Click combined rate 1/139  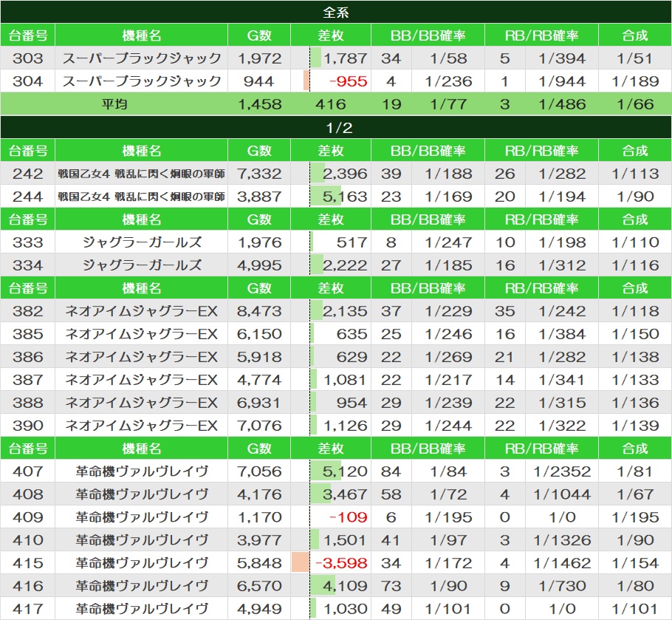tap(635, 426)
